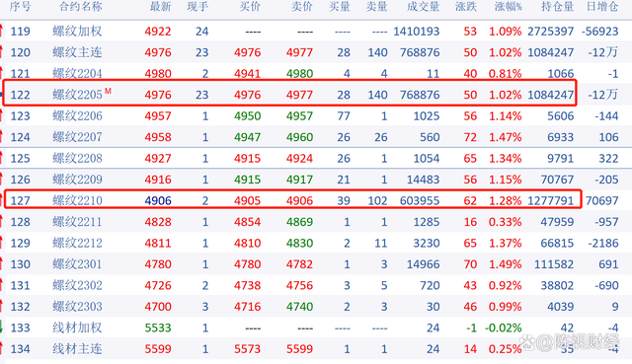Open the 螺纹2204 contract
632x364 pixels.
pyautogui.click(x=77, y=74)
